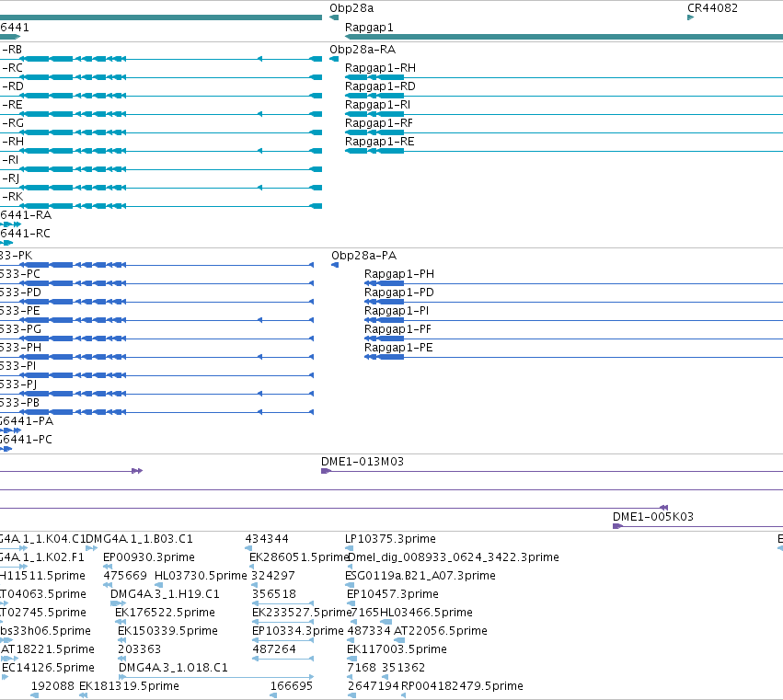Select EST label 434344

pyautogui.click(x=267, y=539)
